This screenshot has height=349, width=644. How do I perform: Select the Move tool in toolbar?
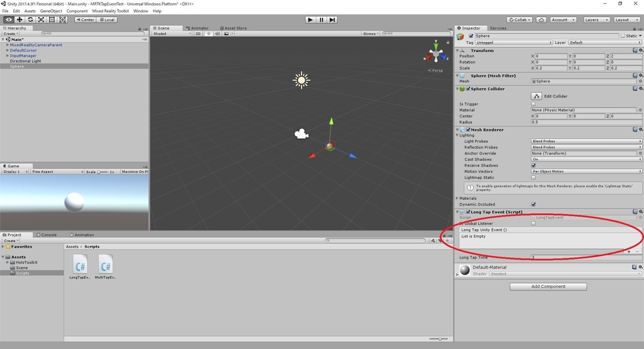coord(19,19)
